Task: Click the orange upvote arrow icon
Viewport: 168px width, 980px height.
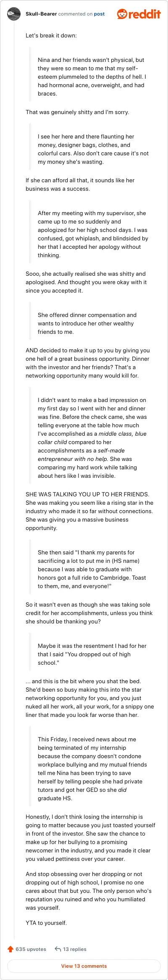Action: (10, 949)
